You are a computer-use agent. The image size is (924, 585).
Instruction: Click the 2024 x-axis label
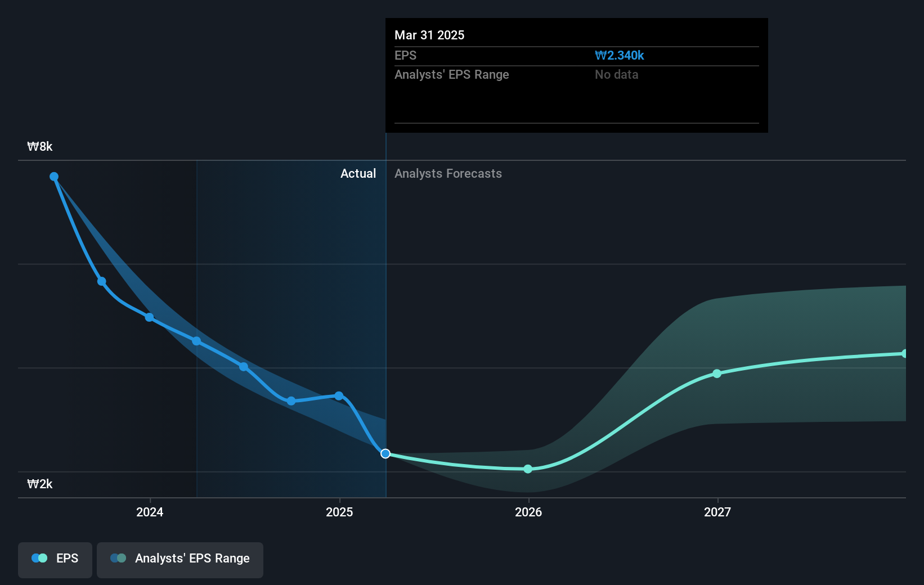(150, 512)
